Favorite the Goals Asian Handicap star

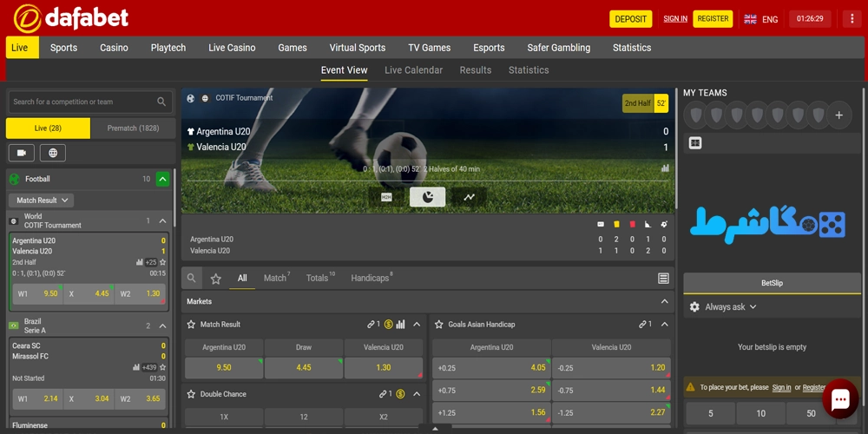coord(439,325)
